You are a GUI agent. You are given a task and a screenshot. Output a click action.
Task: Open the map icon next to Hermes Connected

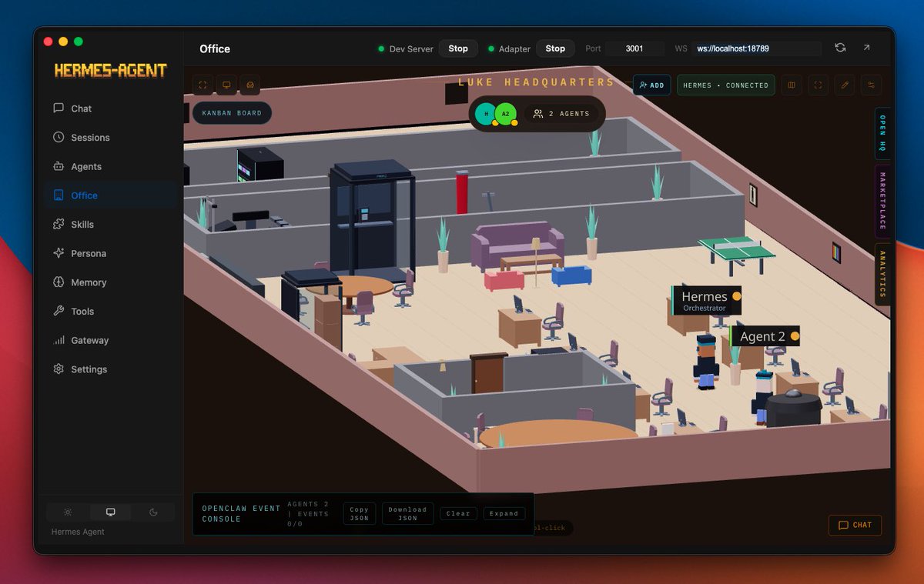pyautogui.click(x=792, y=85)
